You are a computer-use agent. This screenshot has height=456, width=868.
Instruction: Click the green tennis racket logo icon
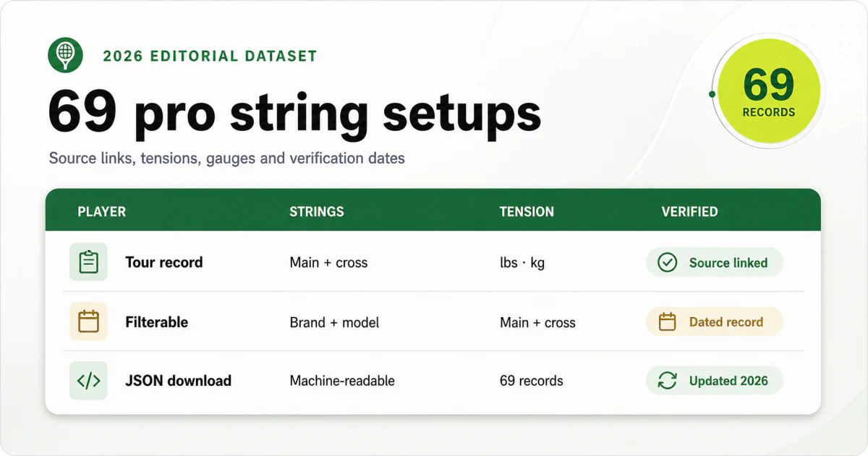point(65,55)
